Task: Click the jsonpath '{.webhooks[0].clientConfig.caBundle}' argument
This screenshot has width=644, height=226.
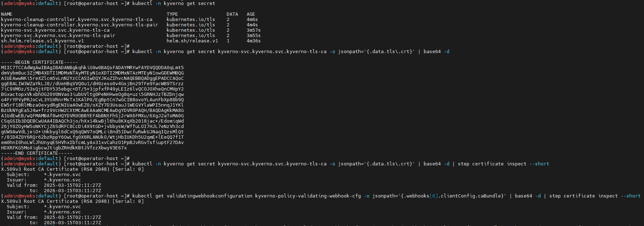Action: 439,196
